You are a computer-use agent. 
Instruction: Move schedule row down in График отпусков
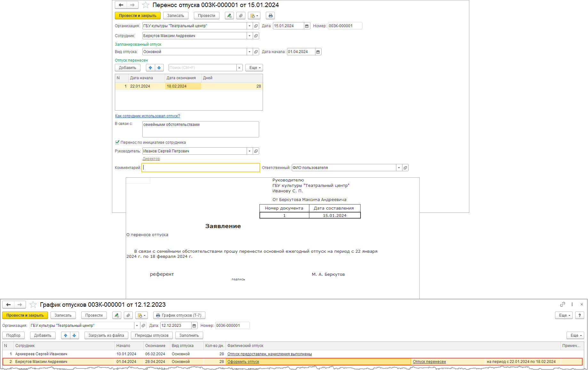pyautogui.click(x=74, y=335)
